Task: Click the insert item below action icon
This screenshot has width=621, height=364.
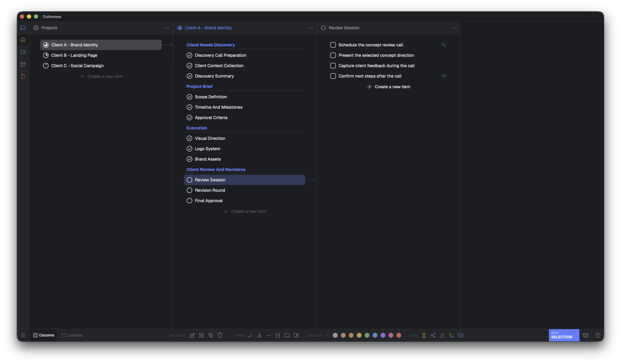Action: tap(201, 335)
